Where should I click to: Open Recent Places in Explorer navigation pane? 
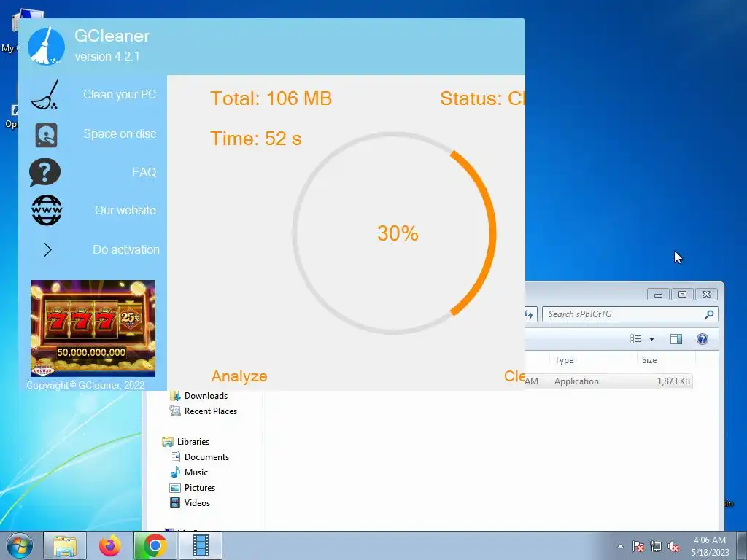point(211,411)
